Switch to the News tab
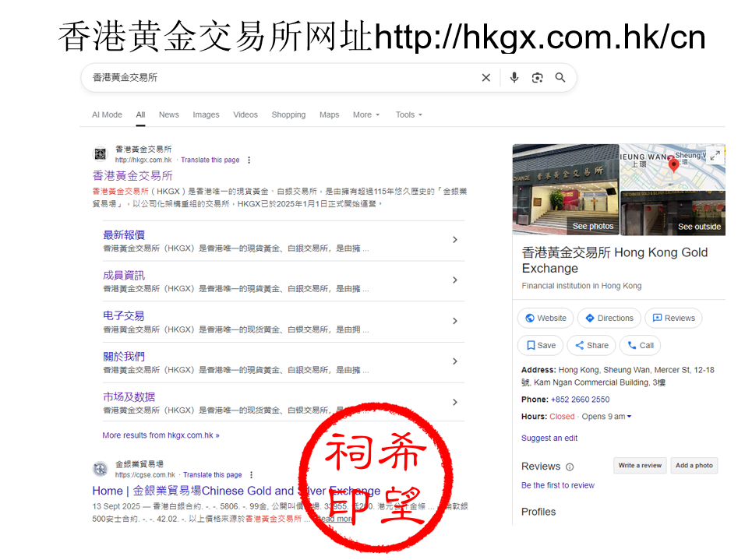This screenshot has height=560, width=752. coord(169,114)
